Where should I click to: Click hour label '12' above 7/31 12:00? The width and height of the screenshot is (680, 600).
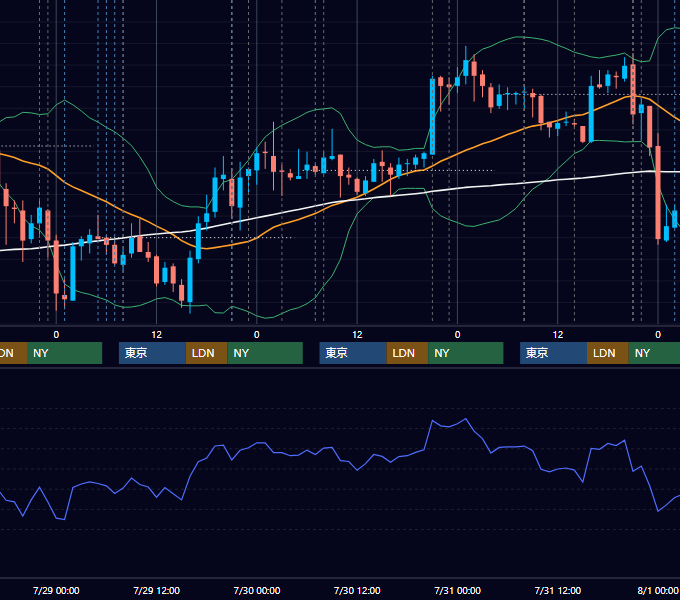[x=558, y=335]
